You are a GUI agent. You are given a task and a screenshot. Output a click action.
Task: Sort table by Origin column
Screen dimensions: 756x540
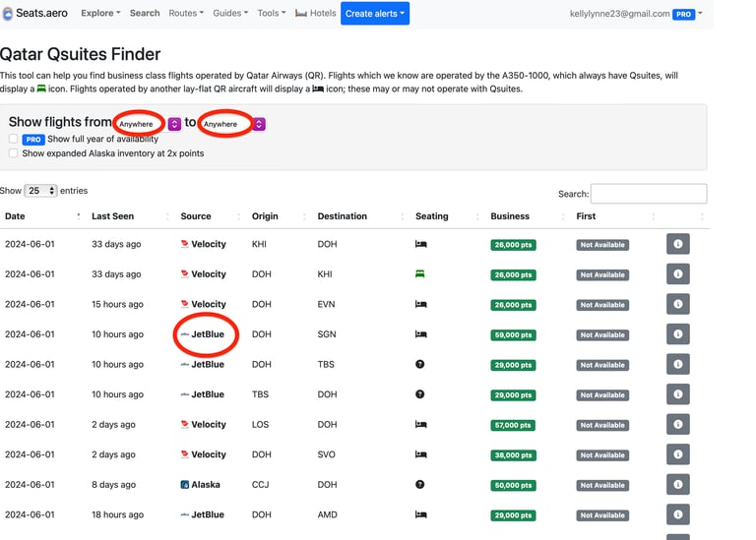[279, 216]
